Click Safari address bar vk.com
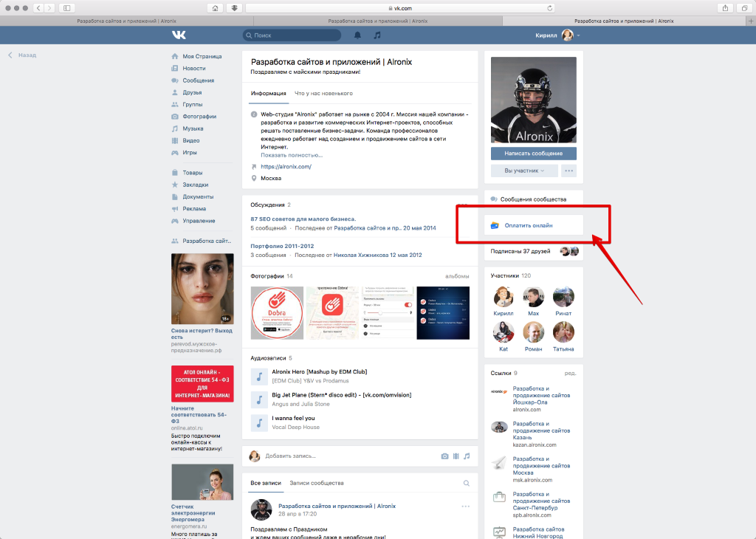The image size is (756, 539). pyautogui.click(x=399, y=8)
